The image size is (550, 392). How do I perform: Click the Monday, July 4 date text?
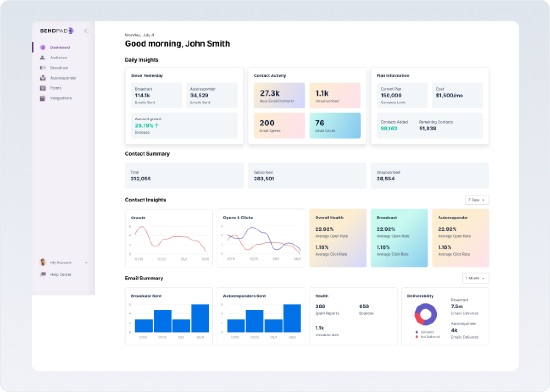[x=139, y=35]
